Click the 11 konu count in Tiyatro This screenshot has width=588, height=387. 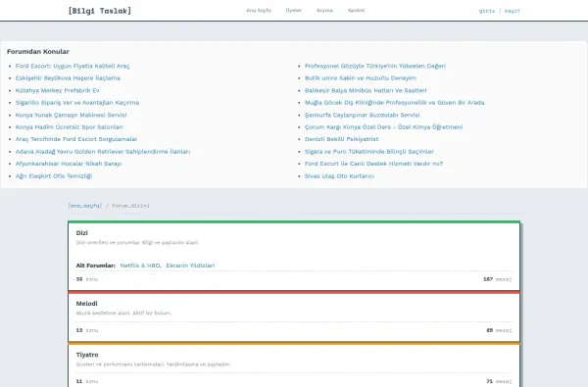pyautogui.click(x=87, y=381)
